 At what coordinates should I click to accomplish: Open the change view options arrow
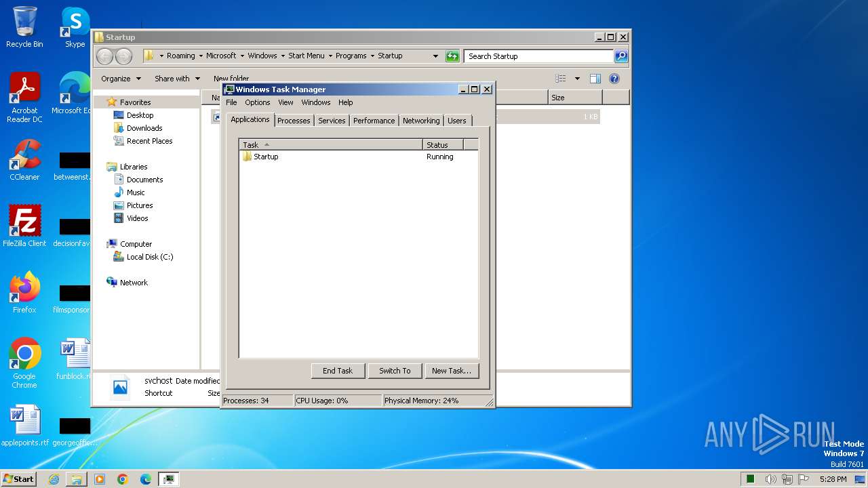[577, 79]
